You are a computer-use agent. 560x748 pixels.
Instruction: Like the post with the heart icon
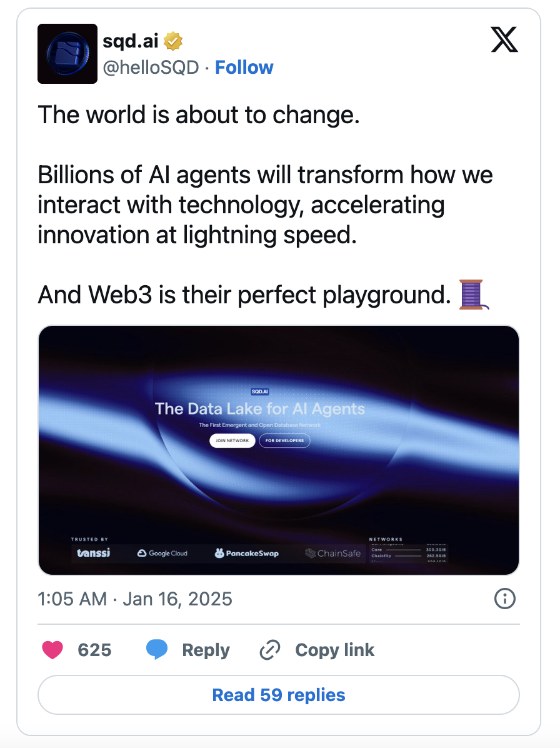[52, 650]
